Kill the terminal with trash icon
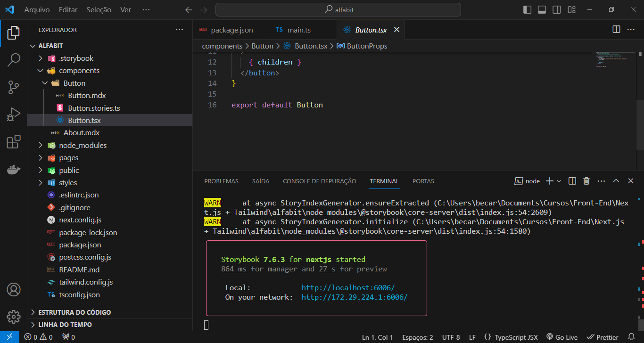This screenshot has width=644, height=343. point(586,181)
